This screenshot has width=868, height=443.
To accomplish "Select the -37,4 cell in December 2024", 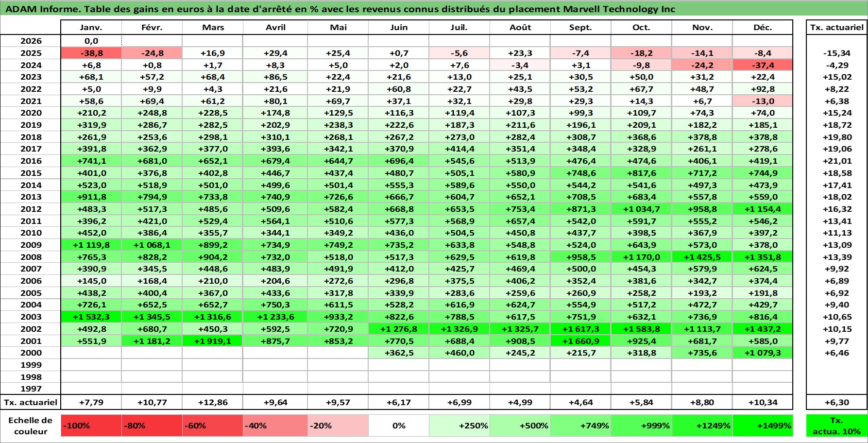I will point(763,65).
